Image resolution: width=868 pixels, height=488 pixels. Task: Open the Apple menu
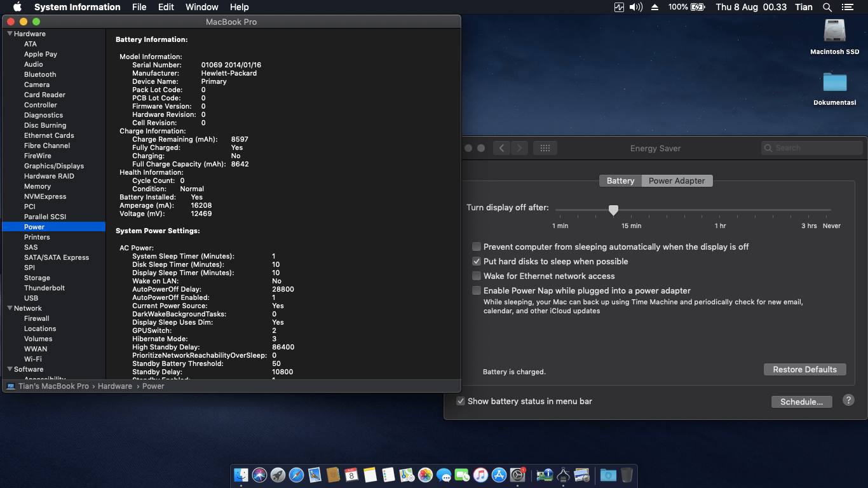17,7
